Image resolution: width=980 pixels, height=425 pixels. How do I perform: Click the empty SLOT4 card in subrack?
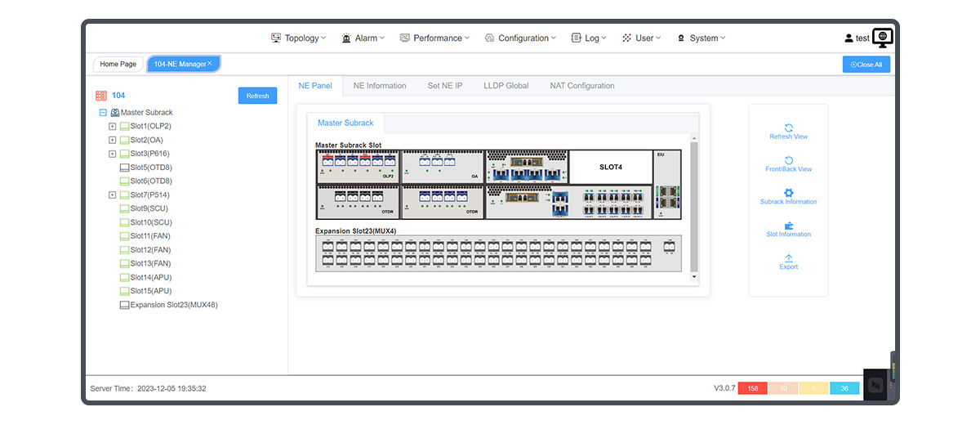611,167
